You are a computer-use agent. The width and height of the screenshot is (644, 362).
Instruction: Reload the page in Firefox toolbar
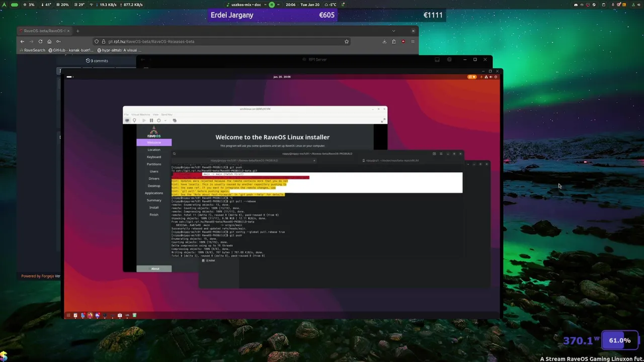pos(40,41)
